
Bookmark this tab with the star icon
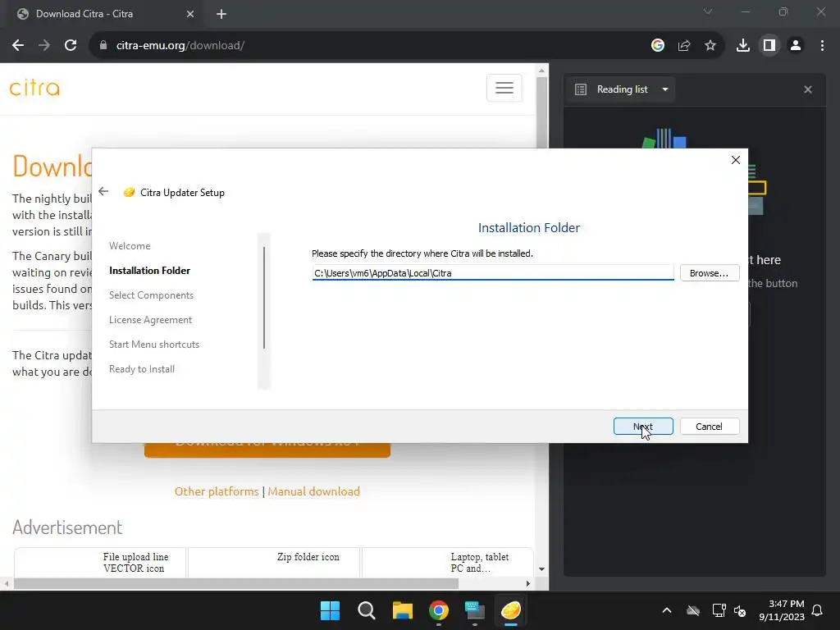click(710, 46)
